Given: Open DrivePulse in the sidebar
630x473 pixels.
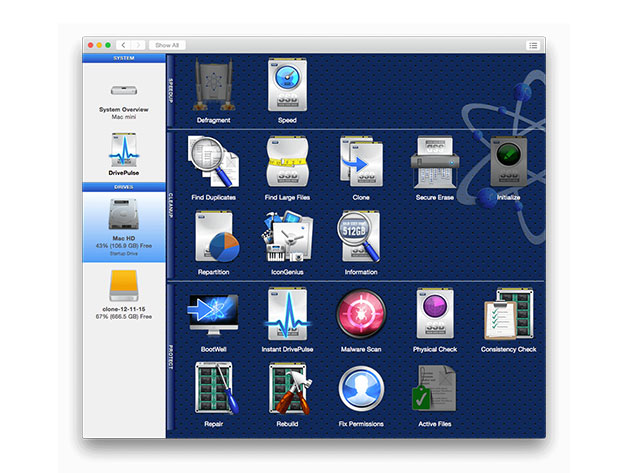Looking at the screenshot, I should point(124,154).
